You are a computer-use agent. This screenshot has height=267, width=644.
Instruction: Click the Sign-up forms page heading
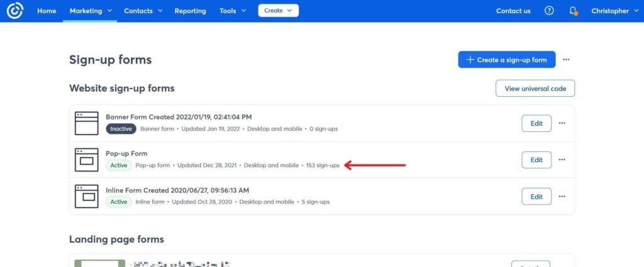[x=111, y=60]
